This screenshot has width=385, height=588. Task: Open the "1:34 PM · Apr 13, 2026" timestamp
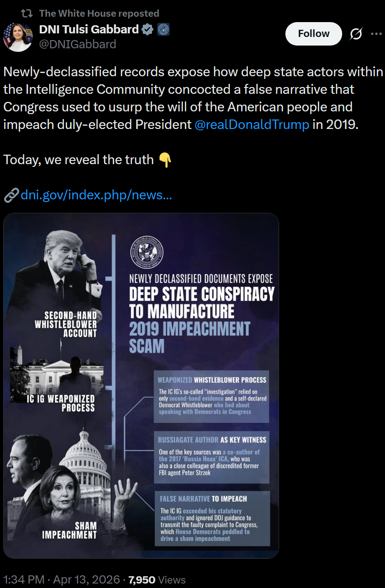pos(62,579)
